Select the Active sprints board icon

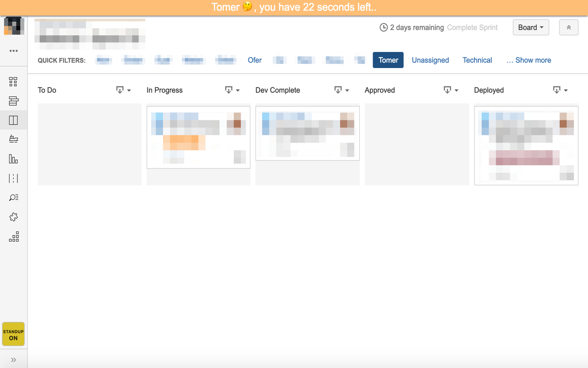tap(13, 121)
